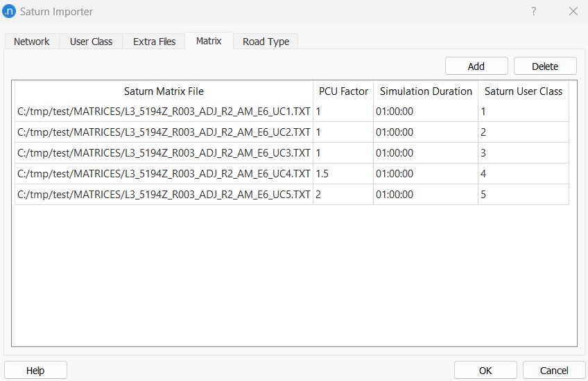This screenshot has width=588, height=381.
Task: Open the Extra Files tab
Action: [x=154, y=41]
